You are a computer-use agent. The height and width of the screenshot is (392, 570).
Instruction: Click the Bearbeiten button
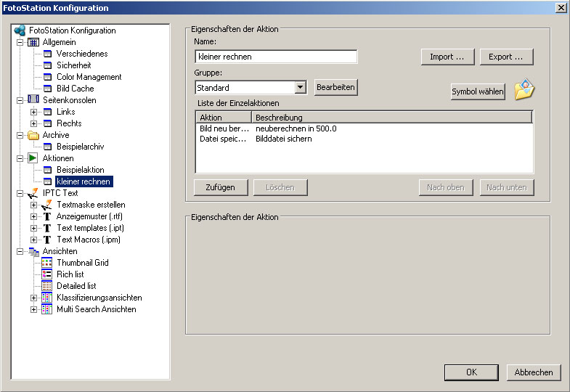point(336,88)
